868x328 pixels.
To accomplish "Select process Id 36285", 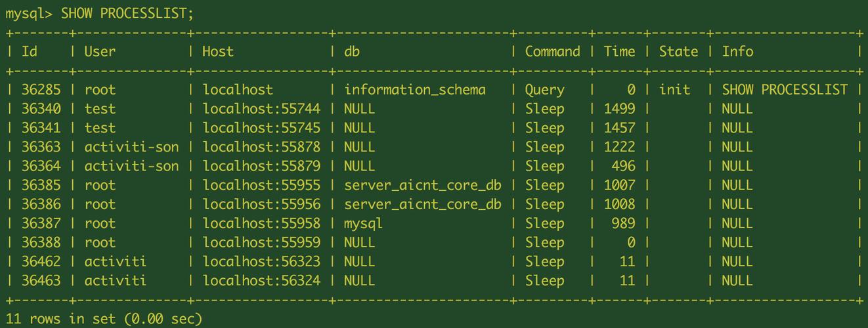I will coord(41,90).
